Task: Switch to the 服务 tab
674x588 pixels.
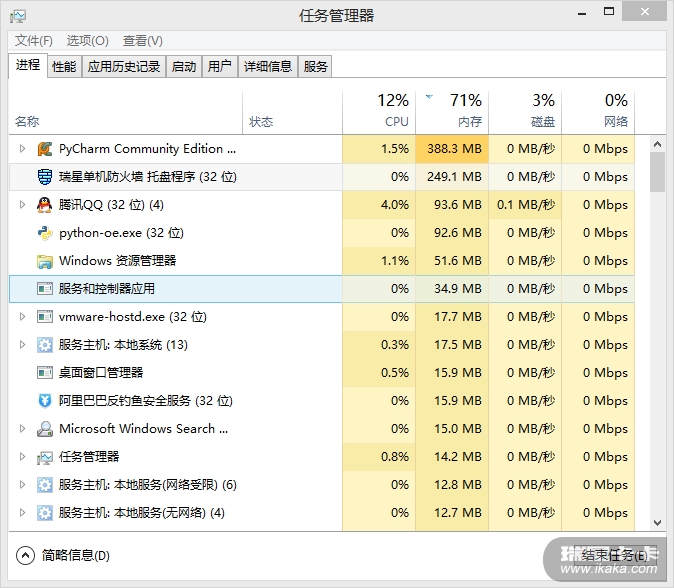Action: tap(315, 67)
